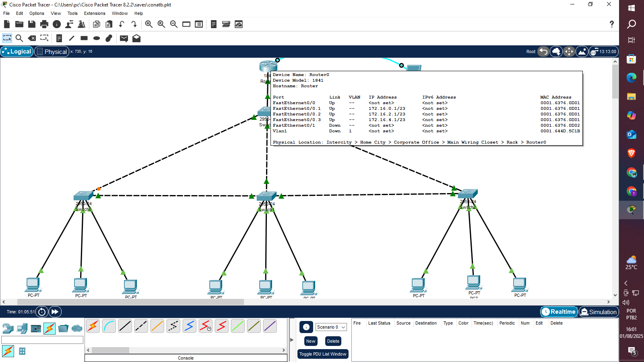Switch to Simulation mode
644x362 pixels.
pos(598,312)
